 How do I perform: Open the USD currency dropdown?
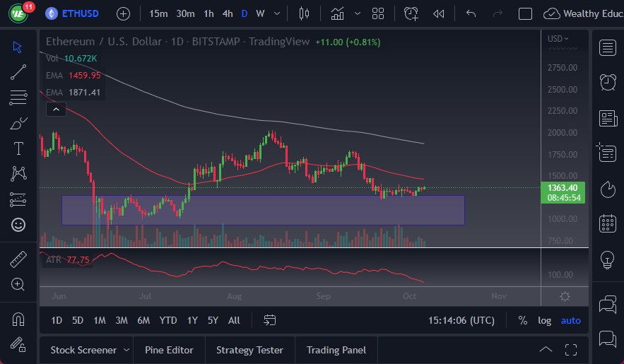pos(558,39)
